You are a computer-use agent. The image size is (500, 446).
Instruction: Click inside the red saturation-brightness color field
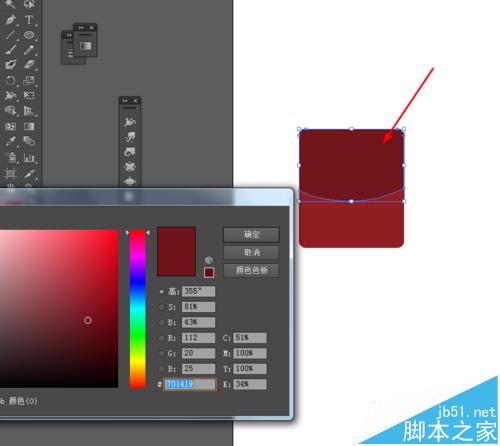coord(59,309)
